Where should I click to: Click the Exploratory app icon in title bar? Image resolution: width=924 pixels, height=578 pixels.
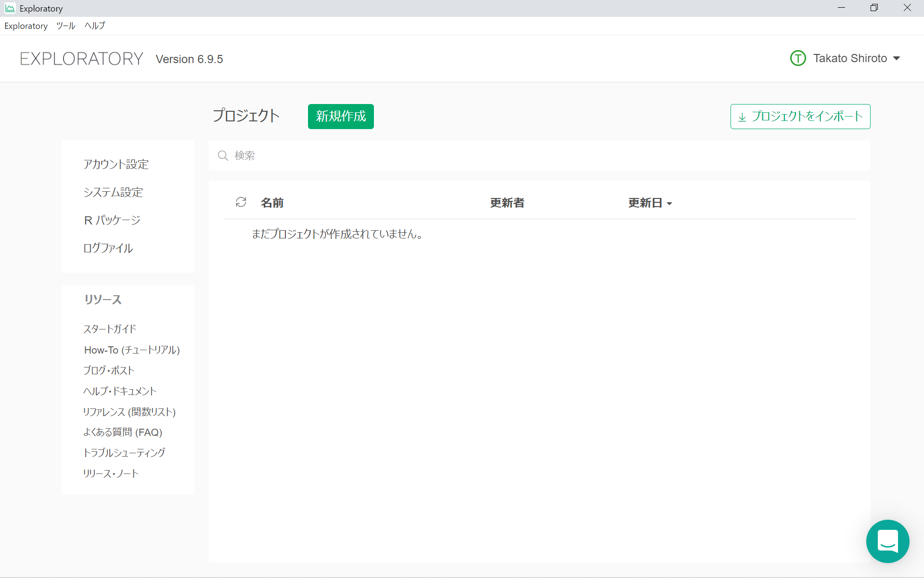point(10,8)
